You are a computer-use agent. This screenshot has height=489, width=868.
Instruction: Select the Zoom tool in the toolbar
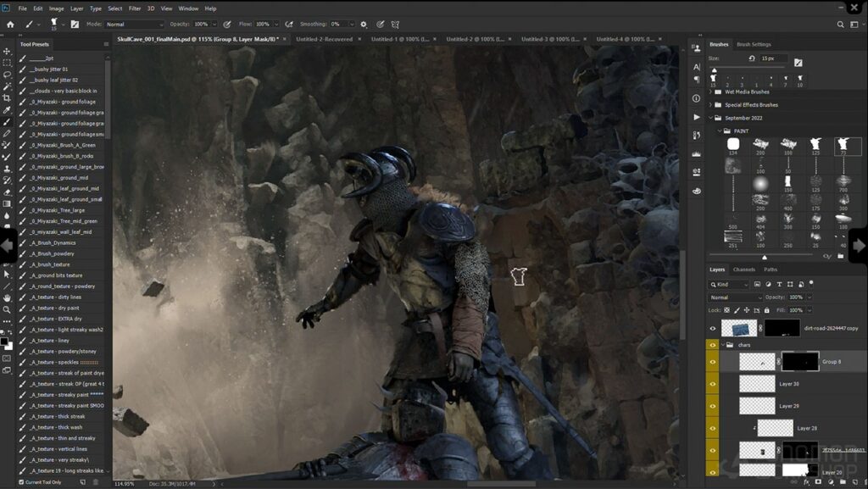[x=7, y=310]
